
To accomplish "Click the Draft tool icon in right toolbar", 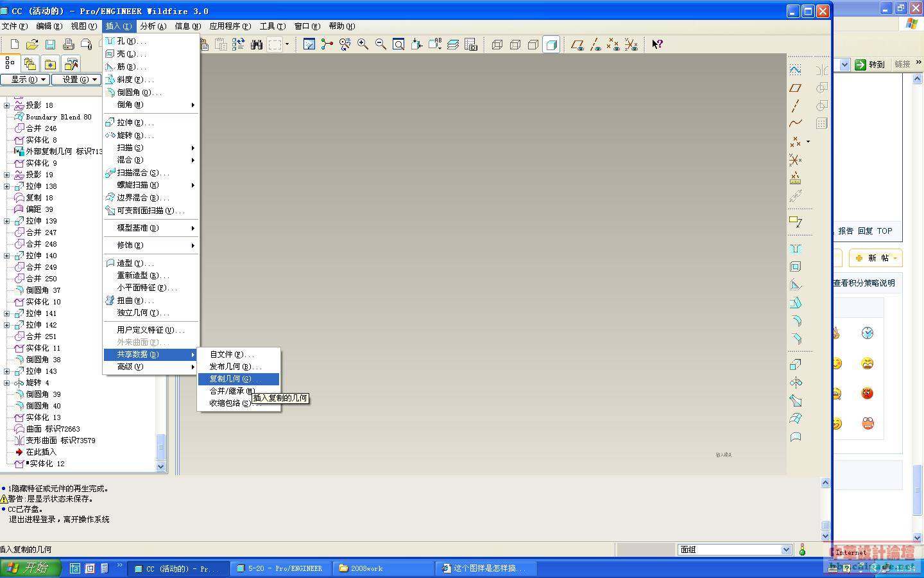I will [x=796, y=302].
